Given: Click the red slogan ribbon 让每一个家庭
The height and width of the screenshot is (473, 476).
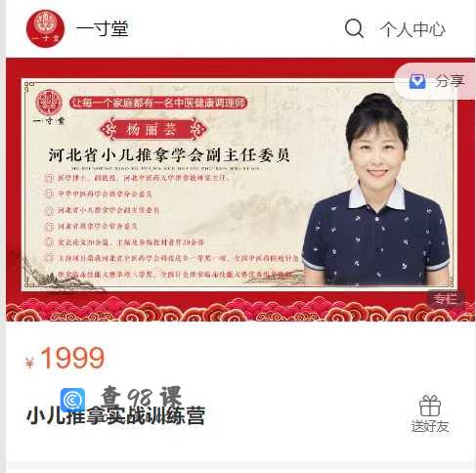Looking at the screenshot, I should tap(158, 103).
